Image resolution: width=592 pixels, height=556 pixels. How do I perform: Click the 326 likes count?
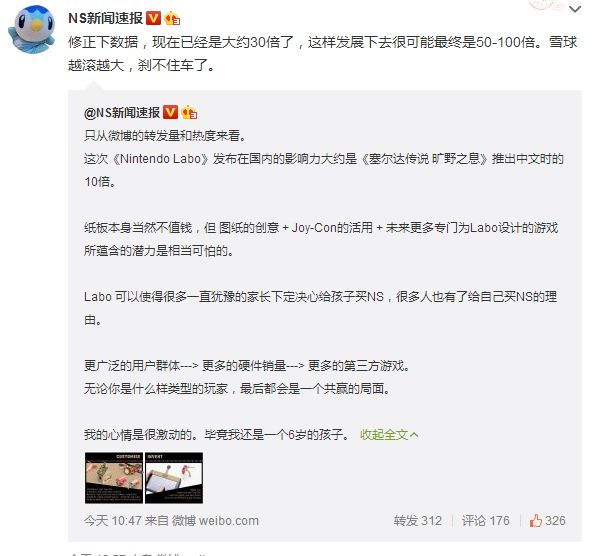click(555, 521)
